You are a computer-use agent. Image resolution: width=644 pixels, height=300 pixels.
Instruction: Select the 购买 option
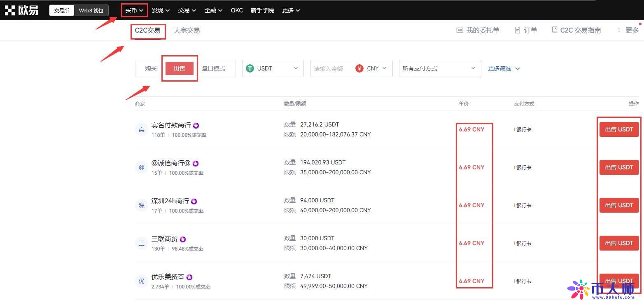click(150, 68)
